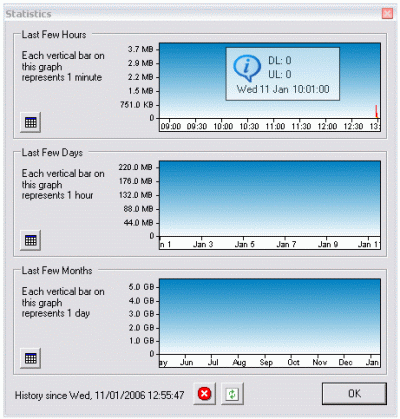Viewport: 400px width, 419px height.
Task: Click the '2.0 GB' axis label
Action: coord(141,328)
